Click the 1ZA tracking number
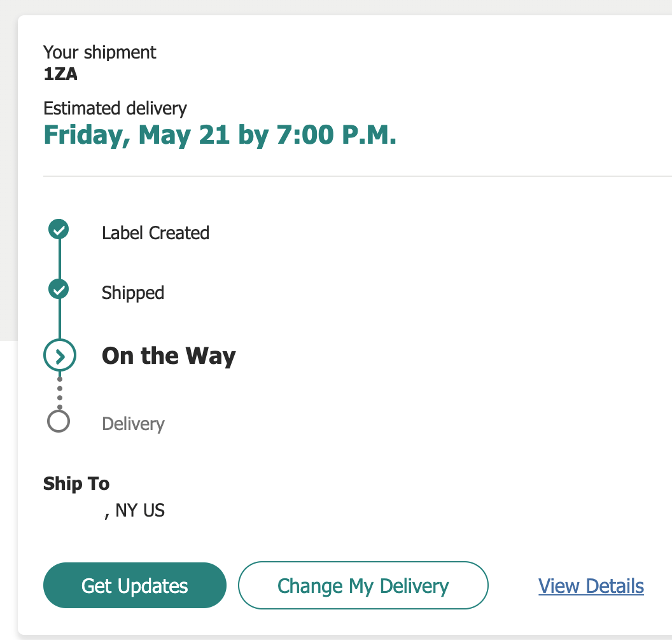The height and width of the screenshot is (640, 672). point(60,74)
